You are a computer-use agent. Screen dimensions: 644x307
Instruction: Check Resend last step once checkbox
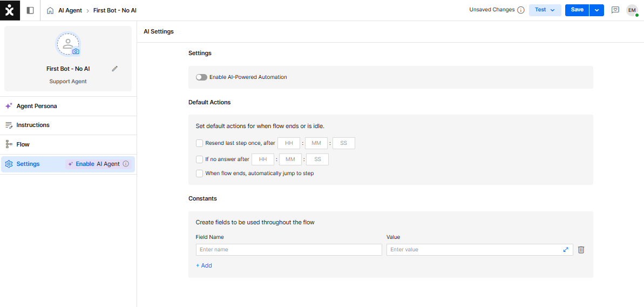tap(200, 143)
